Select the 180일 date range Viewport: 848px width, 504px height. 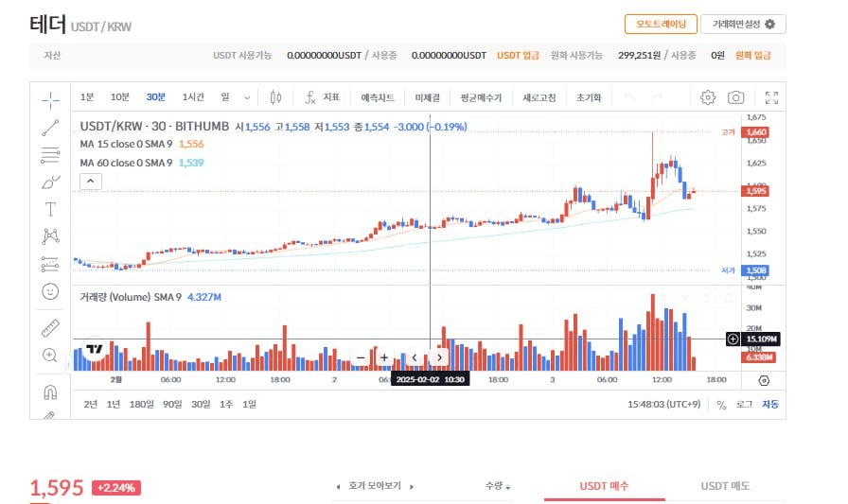141,404
